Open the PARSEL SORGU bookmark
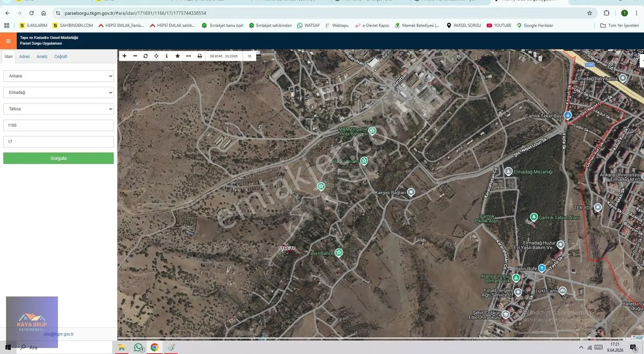This screenshot has width=644, height=354. coord(464,25)
